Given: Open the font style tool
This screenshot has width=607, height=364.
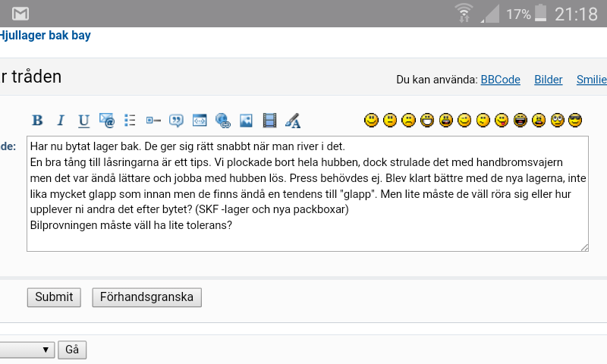Looking at the screenshot, I should pos(293,121).
